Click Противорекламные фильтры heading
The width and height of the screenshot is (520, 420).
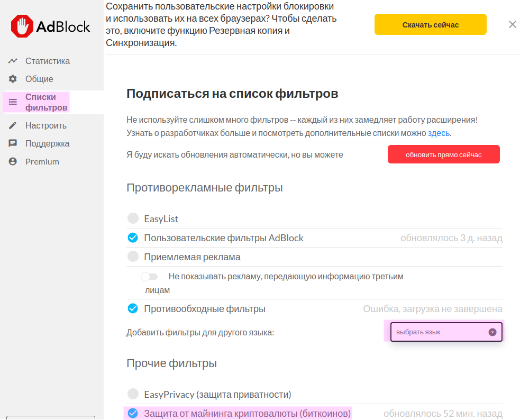click(205, 188)
